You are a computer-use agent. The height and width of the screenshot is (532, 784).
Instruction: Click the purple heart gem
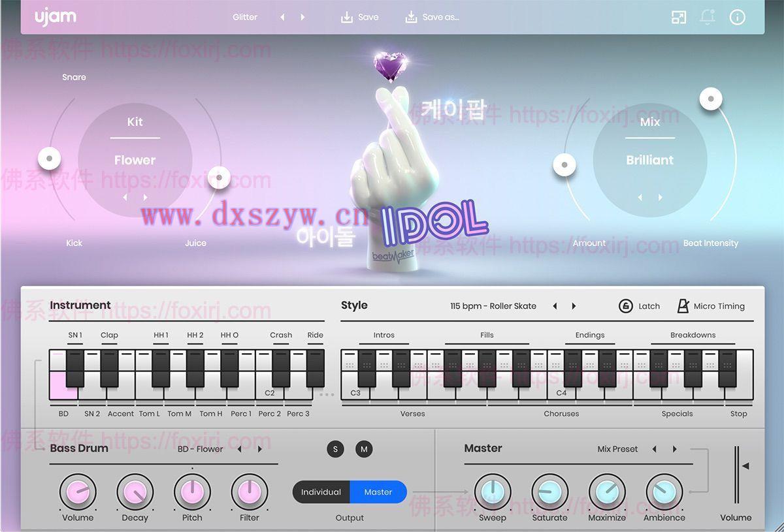click(x=391, y=67)
